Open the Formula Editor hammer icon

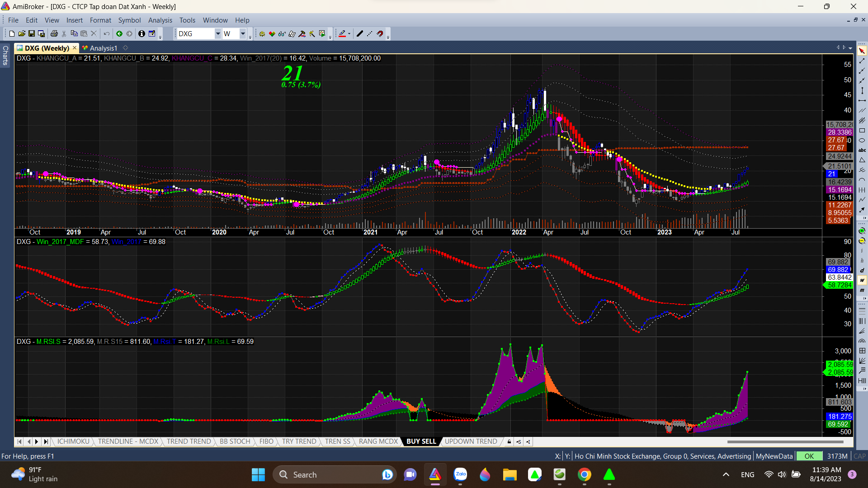(302, 34)
